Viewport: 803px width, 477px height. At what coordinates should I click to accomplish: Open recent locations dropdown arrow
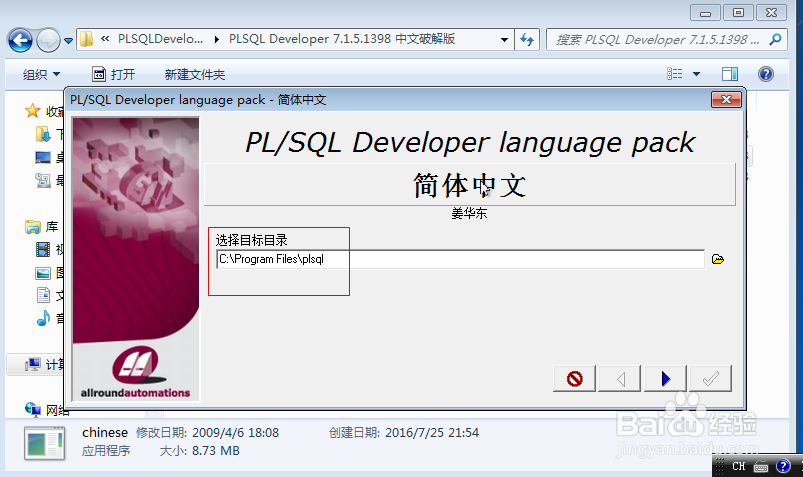pyautogui.click(x=68, y=40)
